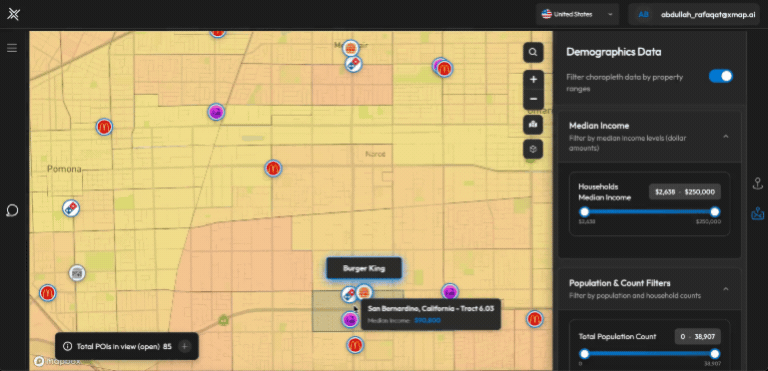This screenshot has width=768, height=371.
Task: Click the $2,638 - $250,000 range field
Action: coord(685,192)
